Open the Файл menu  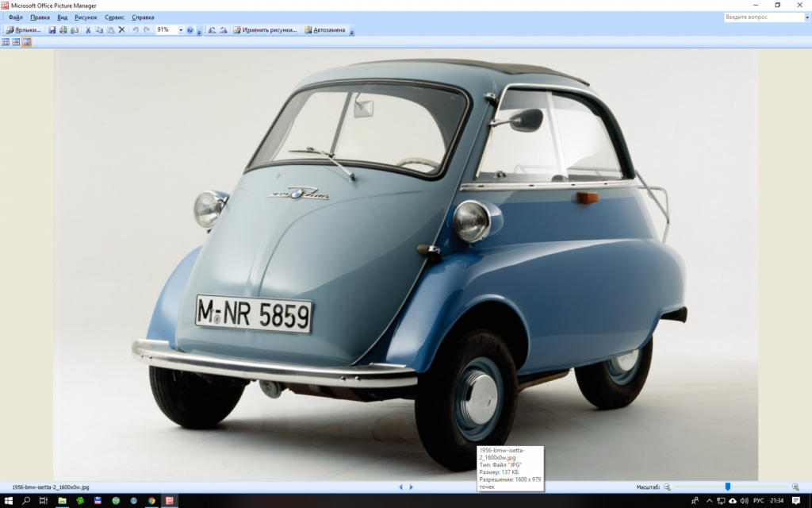[15, 17]
